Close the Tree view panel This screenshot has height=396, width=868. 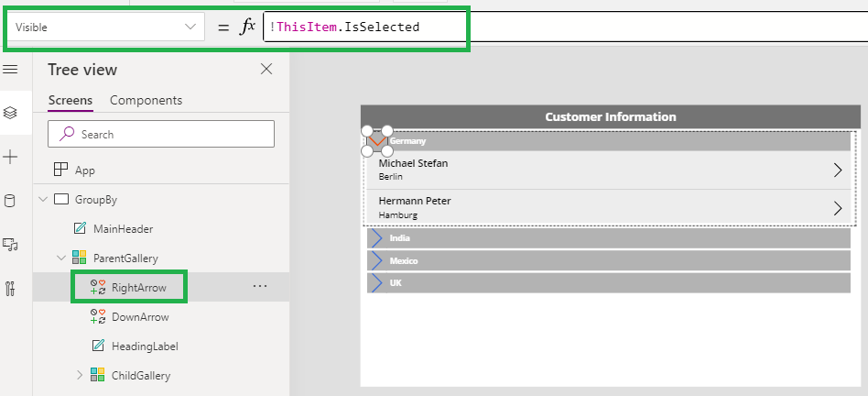[x=266, y=70]
